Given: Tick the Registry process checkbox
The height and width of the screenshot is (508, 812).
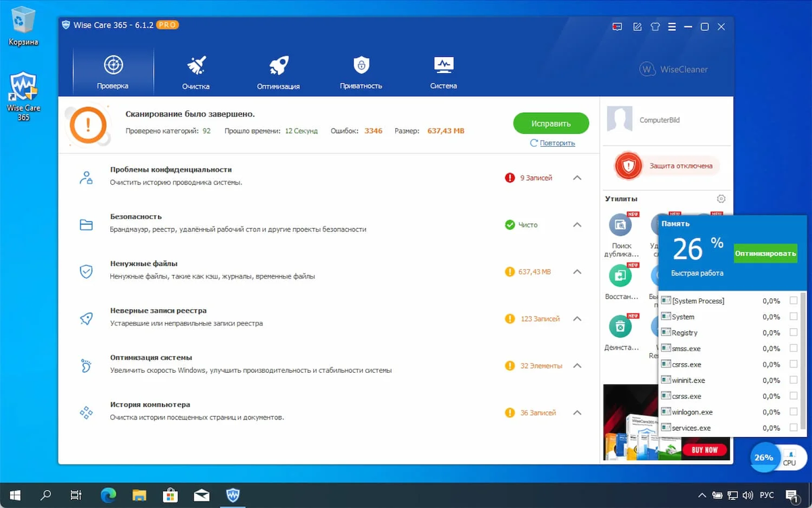Looking at the screenshot, I should (x=794, y=332).
